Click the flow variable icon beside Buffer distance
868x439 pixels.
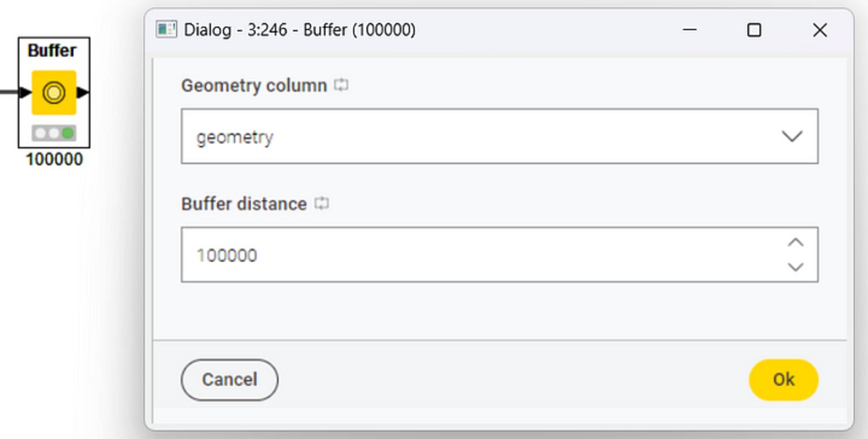(323, 203)
